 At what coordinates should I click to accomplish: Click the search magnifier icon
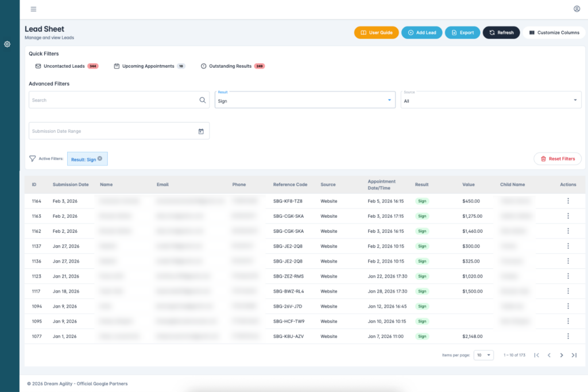point(202,100)
